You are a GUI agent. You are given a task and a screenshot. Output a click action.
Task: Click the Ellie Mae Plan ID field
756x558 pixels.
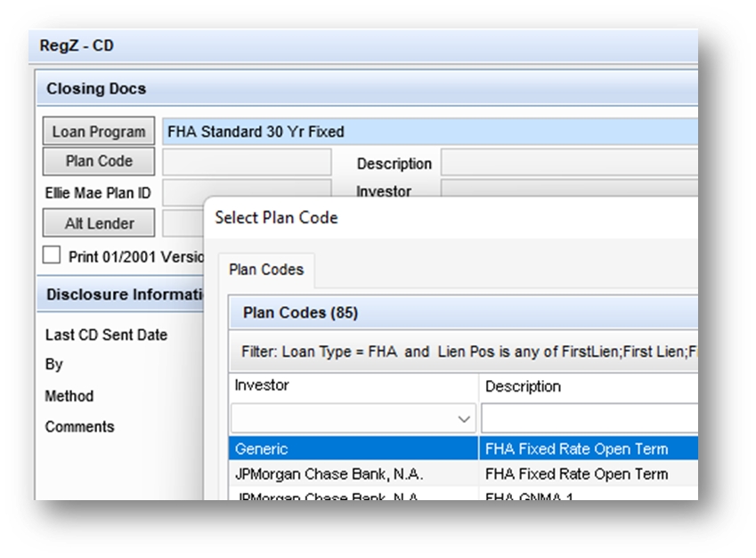pos(246,192)
